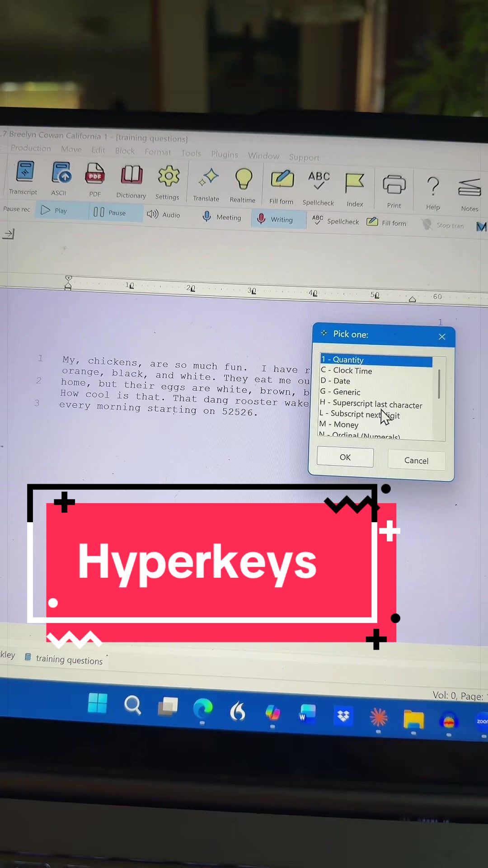
Task: Open the Window menu
Action: pos(263,156)
